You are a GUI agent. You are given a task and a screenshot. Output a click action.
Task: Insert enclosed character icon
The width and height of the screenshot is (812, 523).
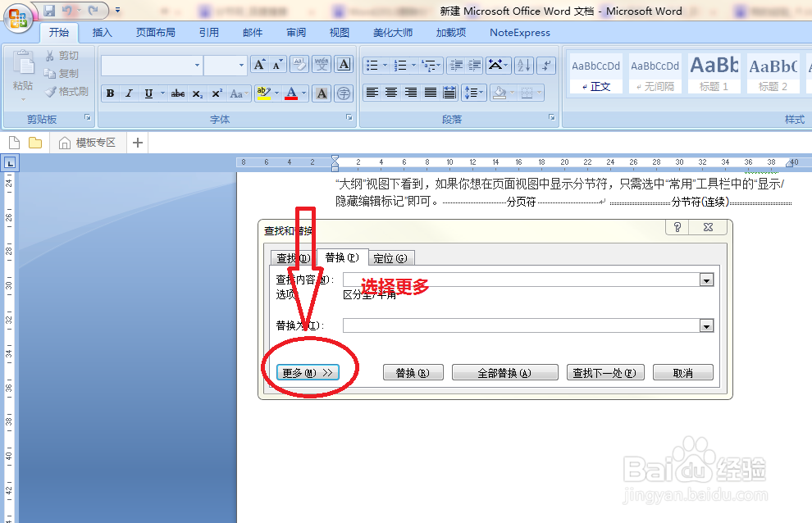coord(344,93)
